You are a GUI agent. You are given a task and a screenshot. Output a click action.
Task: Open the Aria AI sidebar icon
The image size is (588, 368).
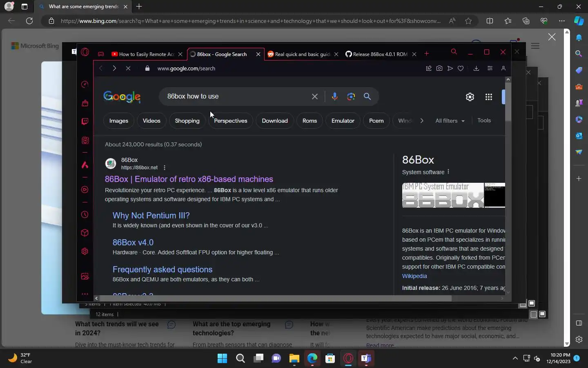click(85, 165)
